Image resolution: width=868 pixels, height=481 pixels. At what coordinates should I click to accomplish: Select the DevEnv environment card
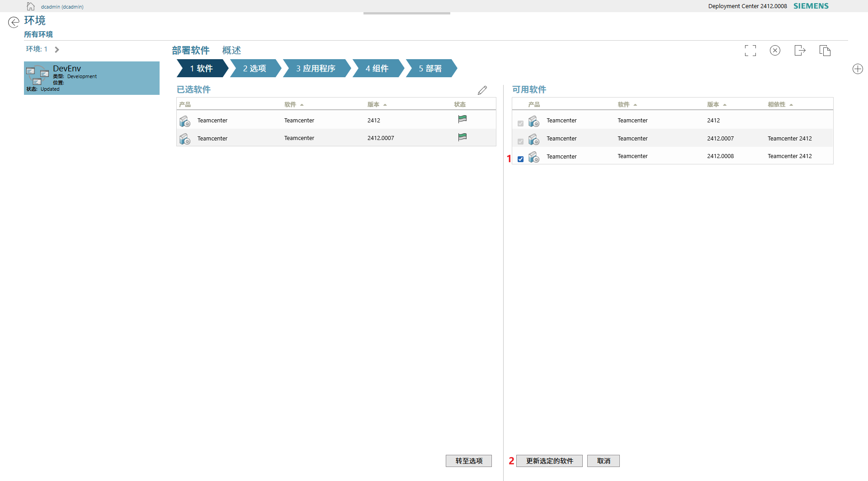(91, 78)
